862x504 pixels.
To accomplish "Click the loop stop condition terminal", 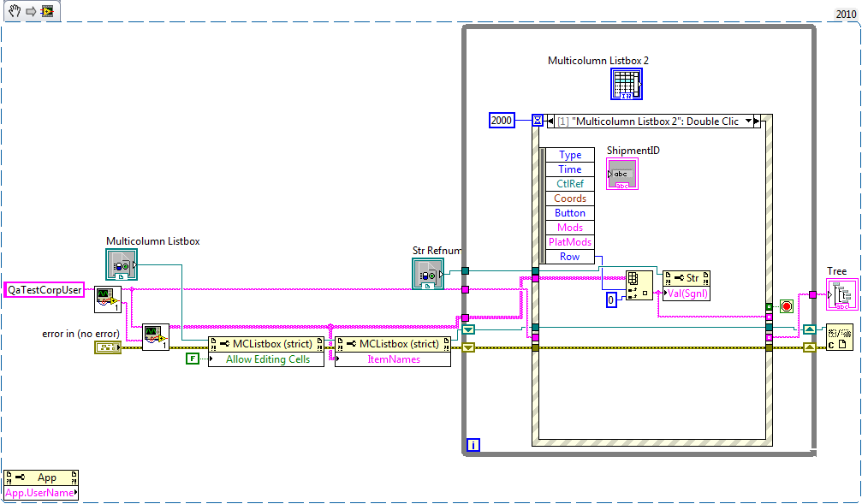I will (x=786, y=306).
